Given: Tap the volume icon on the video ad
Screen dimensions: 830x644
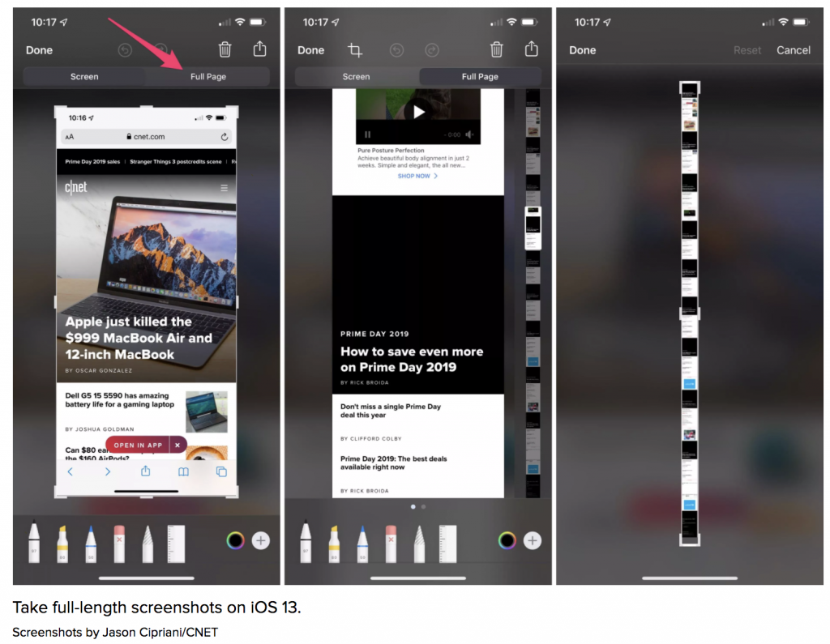Looking at the screenshot, I should click(469, 134).
